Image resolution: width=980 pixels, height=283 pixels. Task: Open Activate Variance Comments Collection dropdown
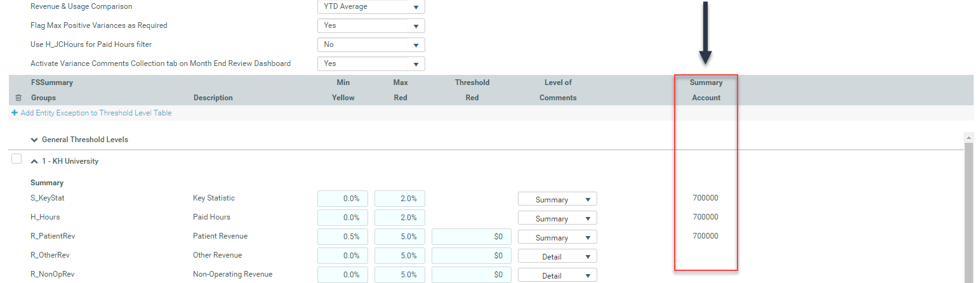coord(371,64)
